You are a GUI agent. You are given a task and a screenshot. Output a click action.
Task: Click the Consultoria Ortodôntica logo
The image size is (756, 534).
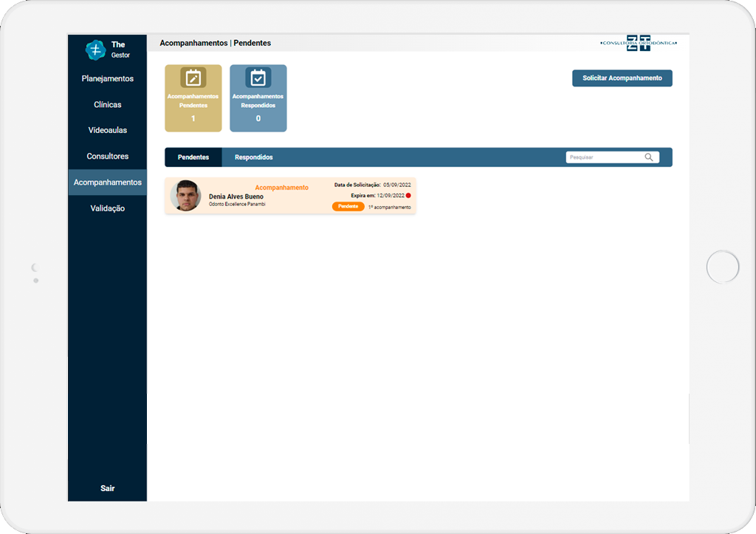pyautogui.click(x=639, y=43)
